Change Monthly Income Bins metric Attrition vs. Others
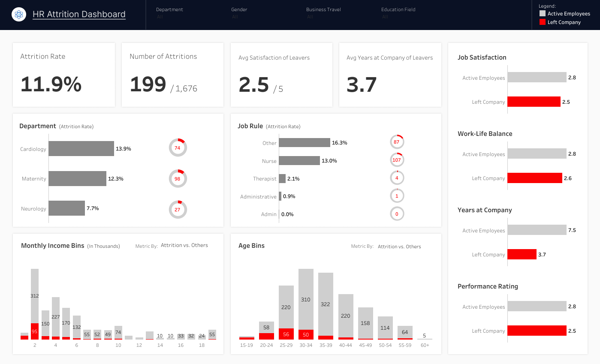The width and height of the screenshot is (600, 364). coord(184,245)
